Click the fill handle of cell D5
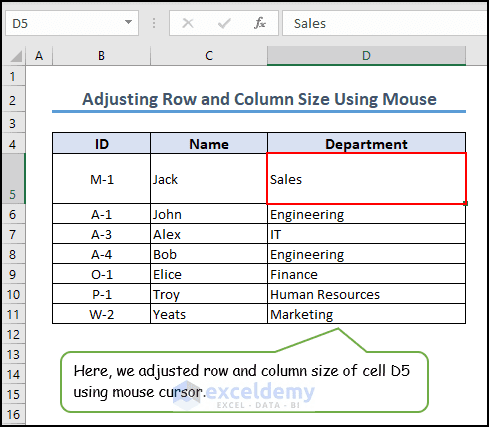This screenshot has width=489, height=427. (x=466, y=203)
